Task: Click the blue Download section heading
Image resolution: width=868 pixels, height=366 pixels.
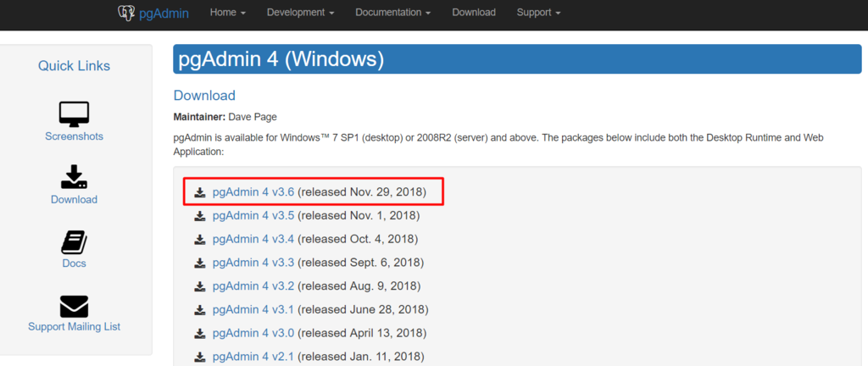Action: (204, 95)
